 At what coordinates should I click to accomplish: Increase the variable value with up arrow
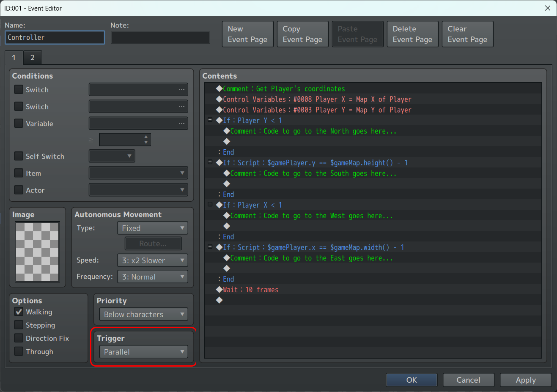pos(146,137)
